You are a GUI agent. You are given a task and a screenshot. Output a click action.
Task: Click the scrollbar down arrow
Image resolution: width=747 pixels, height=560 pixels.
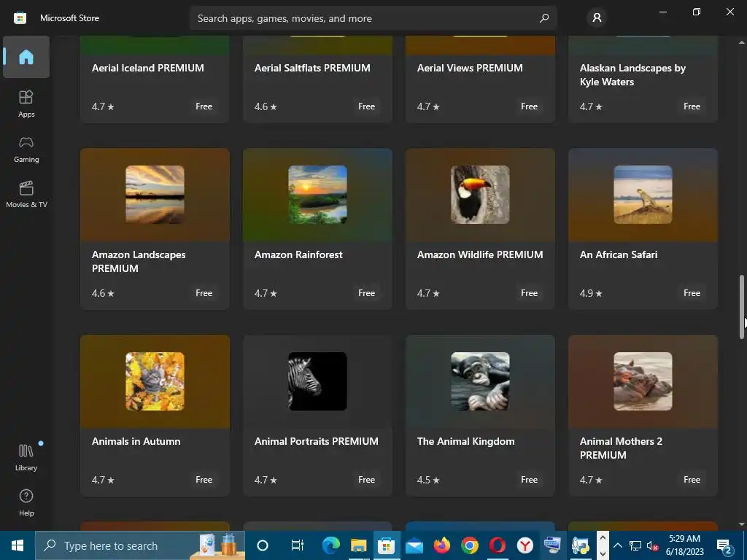[742, 524]
